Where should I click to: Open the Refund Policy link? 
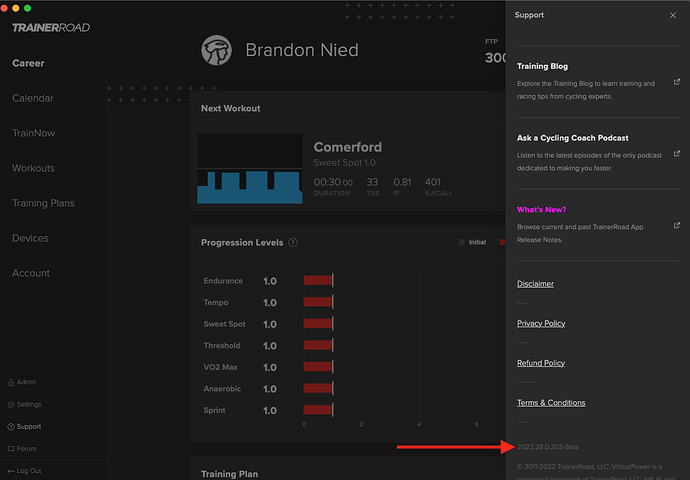point(541,363)
